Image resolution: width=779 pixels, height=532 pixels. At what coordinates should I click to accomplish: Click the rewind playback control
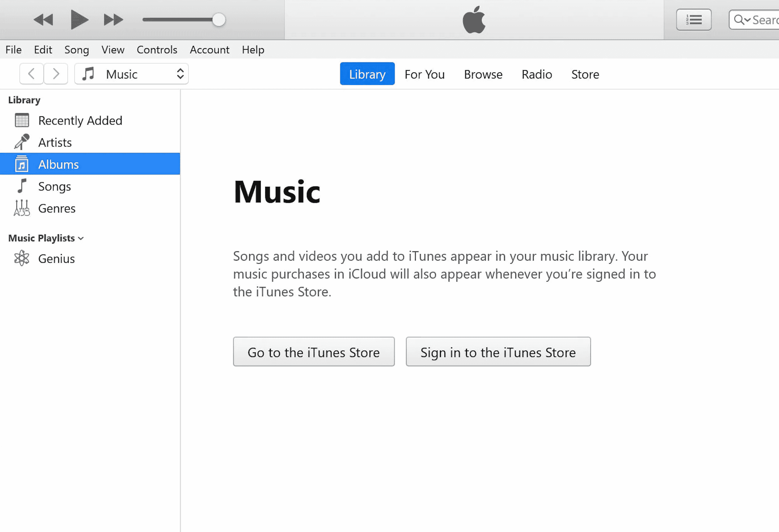[43, 19]
